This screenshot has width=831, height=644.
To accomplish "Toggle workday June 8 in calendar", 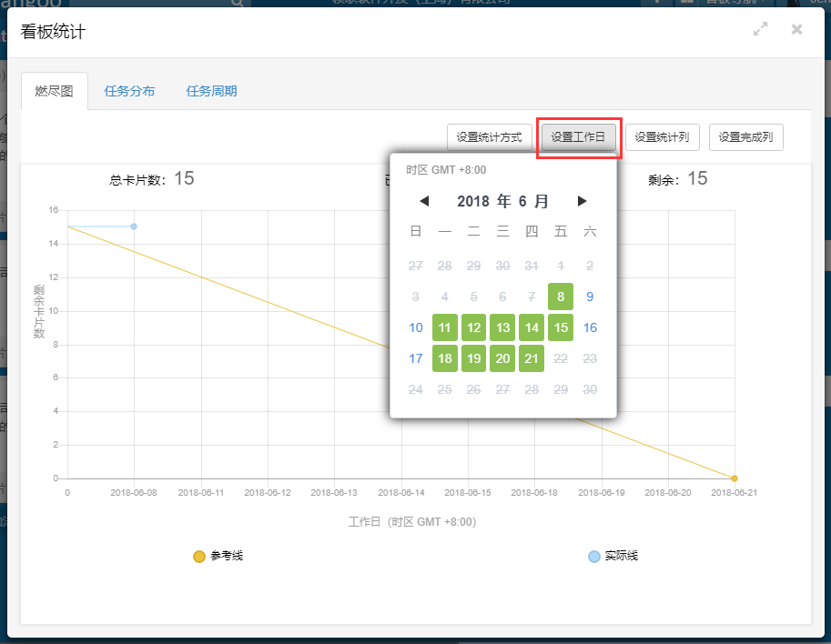I will point(561,297).
